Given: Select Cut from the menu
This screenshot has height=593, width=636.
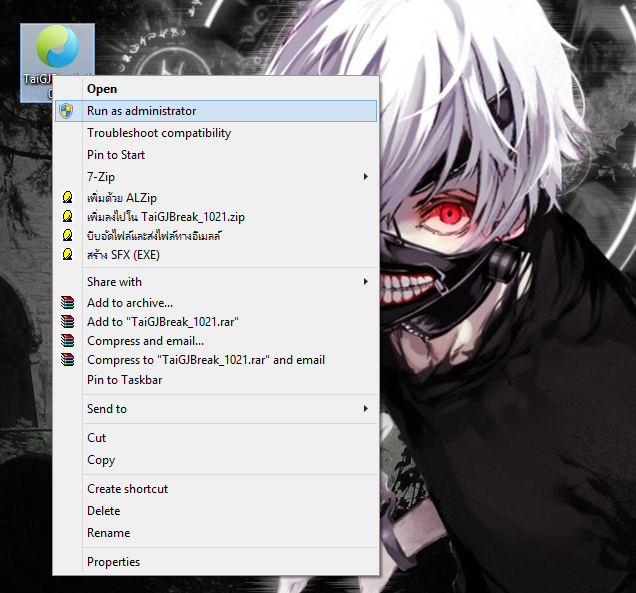Looking at the screenshot, I should tap(216, 438).
